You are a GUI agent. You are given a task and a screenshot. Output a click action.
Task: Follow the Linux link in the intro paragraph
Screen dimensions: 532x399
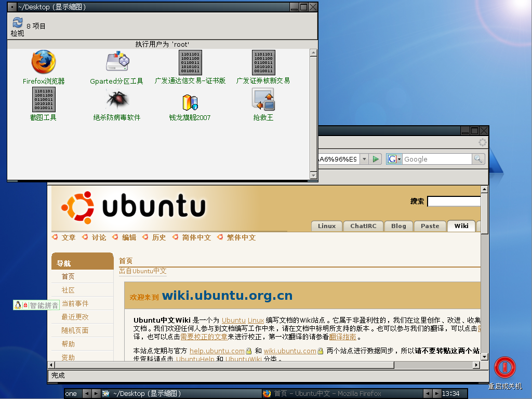point(256,320)
